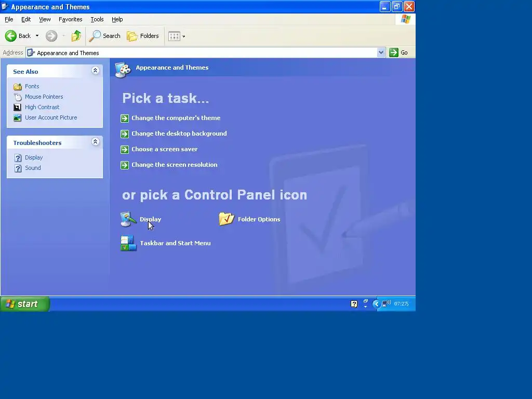This screenshot has width=532, height=399.
Task: Click arrow icon beside Choose a screen saver
Action: click(125, 149)
